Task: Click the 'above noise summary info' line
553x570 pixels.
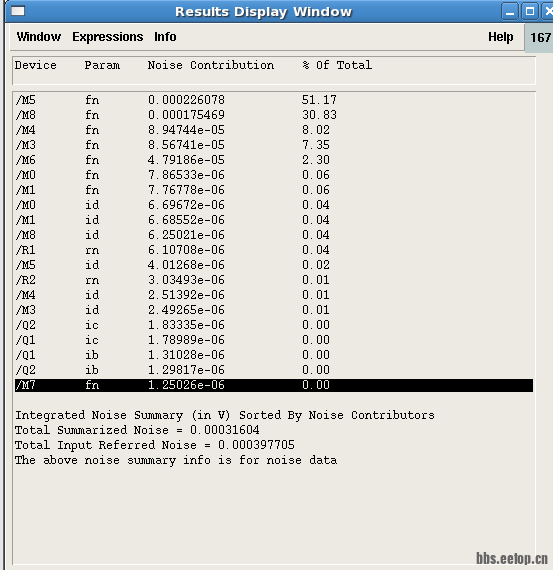Action: (x=176, y=460)
